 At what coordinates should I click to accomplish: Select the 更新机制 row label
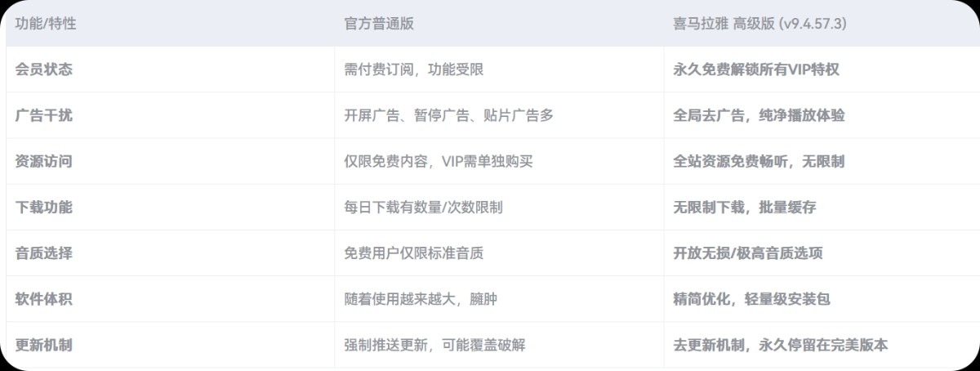(44, 345)
